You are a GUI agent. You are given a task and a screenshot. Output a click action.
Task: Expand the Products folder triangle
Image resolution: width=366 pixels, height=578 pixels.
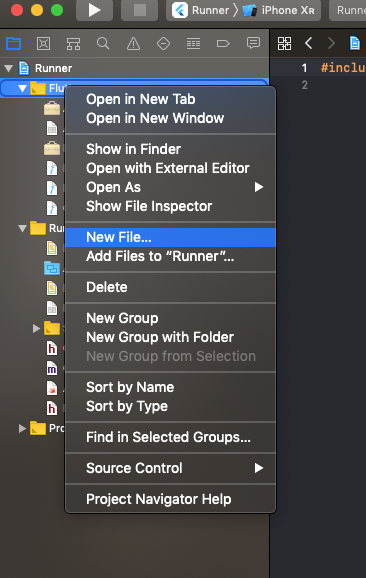coord(22,428)
